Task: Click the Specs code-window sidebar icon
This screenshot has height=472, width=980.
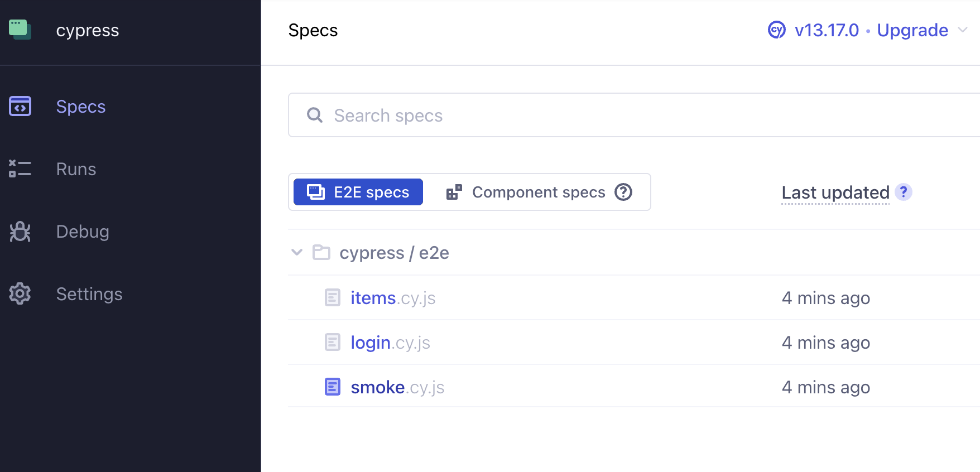Action: click(20, 106)
